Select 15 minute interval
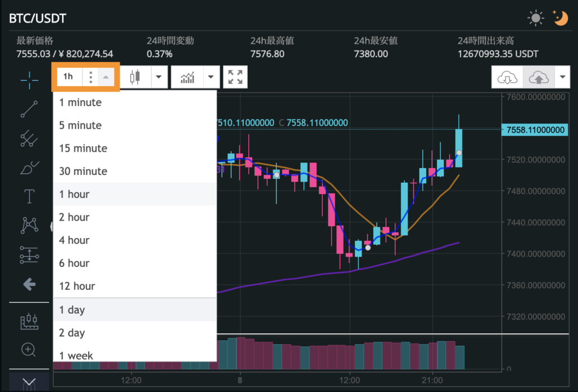The height and width of the screenshot is (392, 578). (135, 148)
